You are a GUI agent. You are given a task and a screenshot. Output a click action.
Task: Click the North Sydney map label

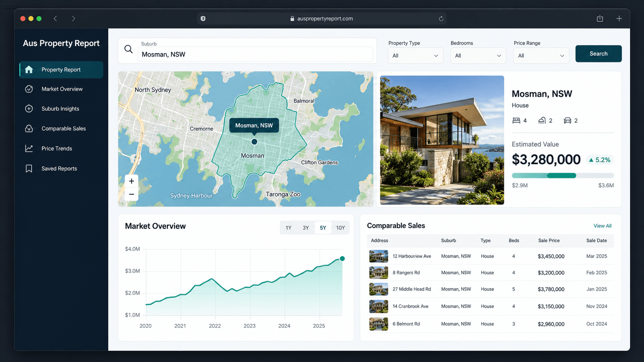[x=153, y=90]
